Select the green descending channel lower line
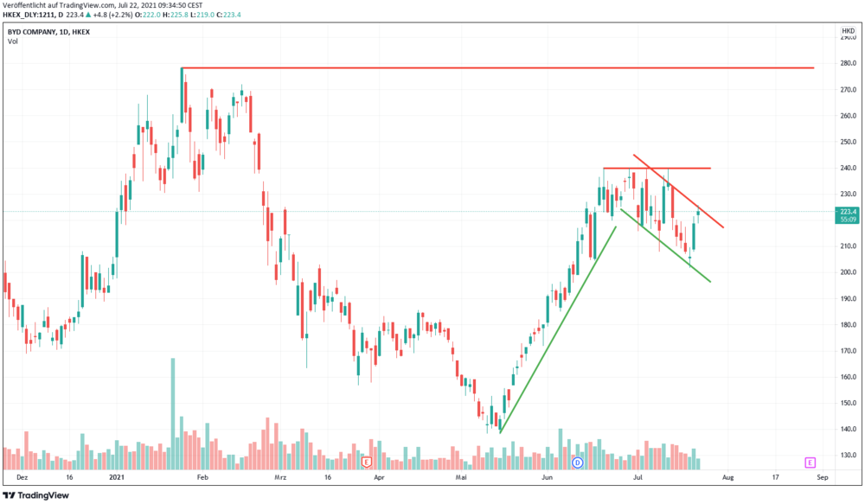Screen dimensions: 865x504 point(666,246)
